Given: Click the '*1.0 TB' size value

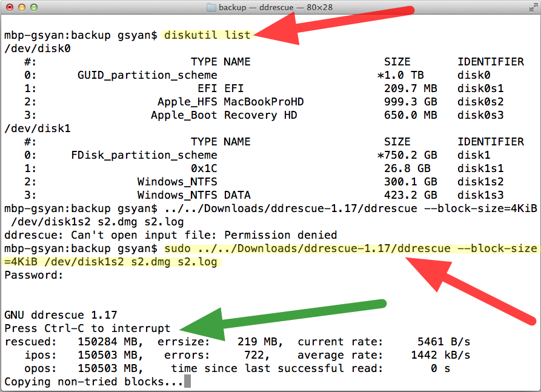Looking at the screenshot, I should (400, 75).
